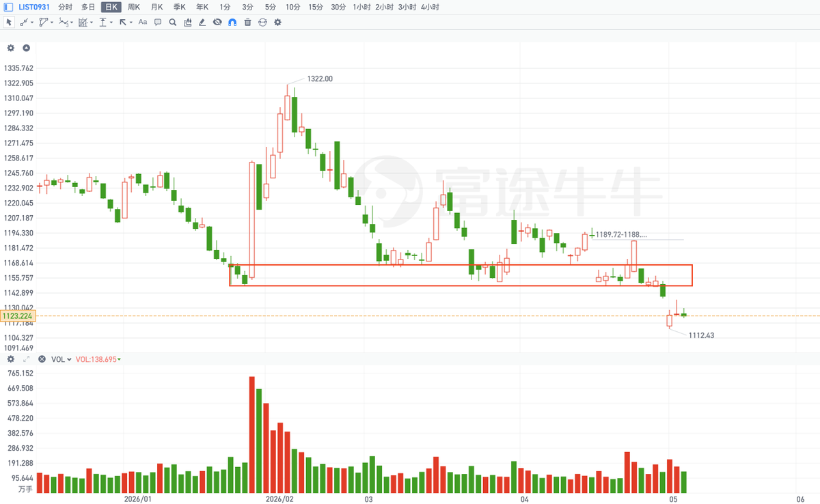This screenshot has width=820, height=504.
Task: Click the VOL:138.695 value readout
Action: pyautogui.click(x=95, y=359)
